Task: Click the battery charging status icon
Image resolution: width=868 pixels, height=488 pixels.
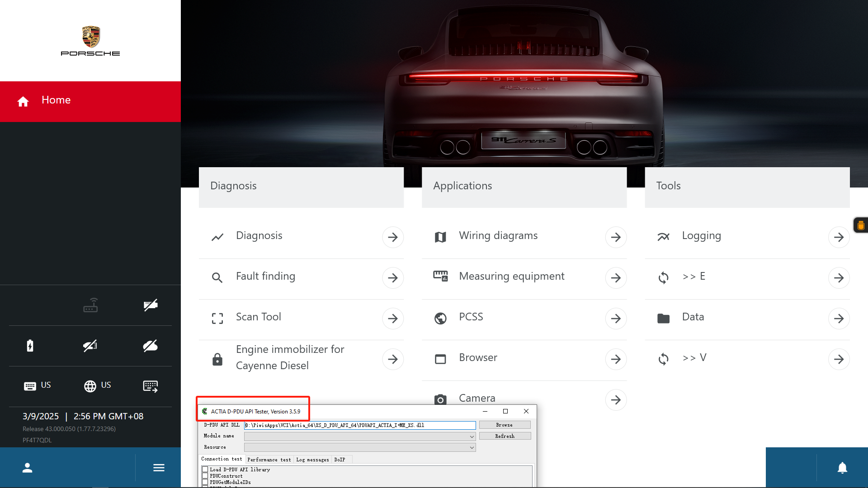Action: pos(30,346)
